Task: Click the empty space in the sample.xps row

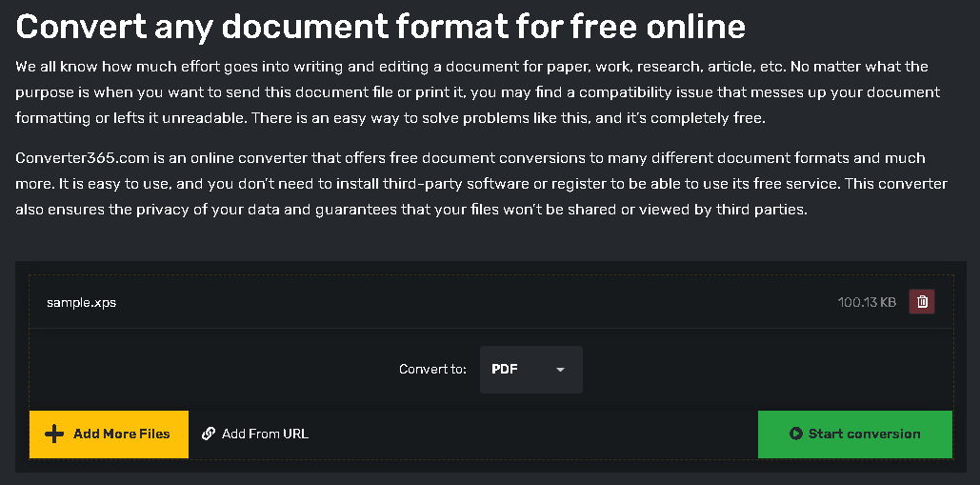Action: click(476, 303)
